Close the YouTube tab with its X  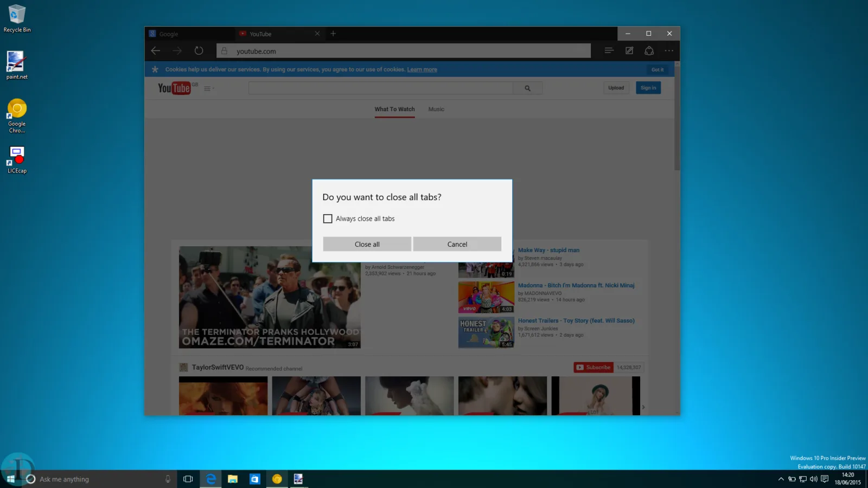[x=317, y=34]
